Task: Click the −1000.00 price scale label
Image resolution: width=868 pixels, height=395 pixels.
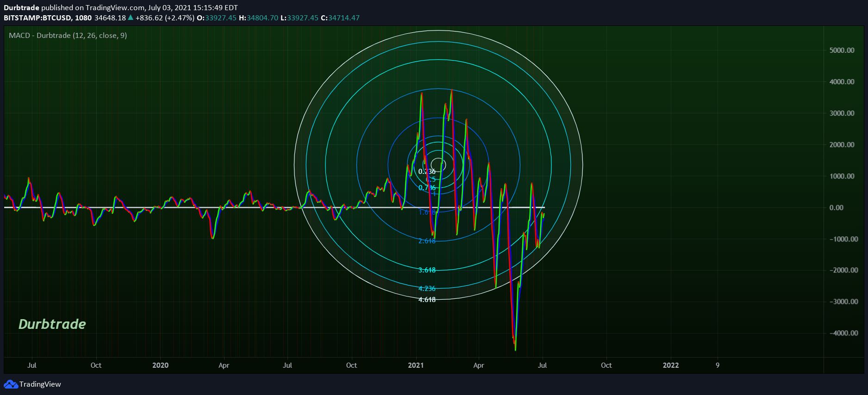Action: [x=843, y=239]
